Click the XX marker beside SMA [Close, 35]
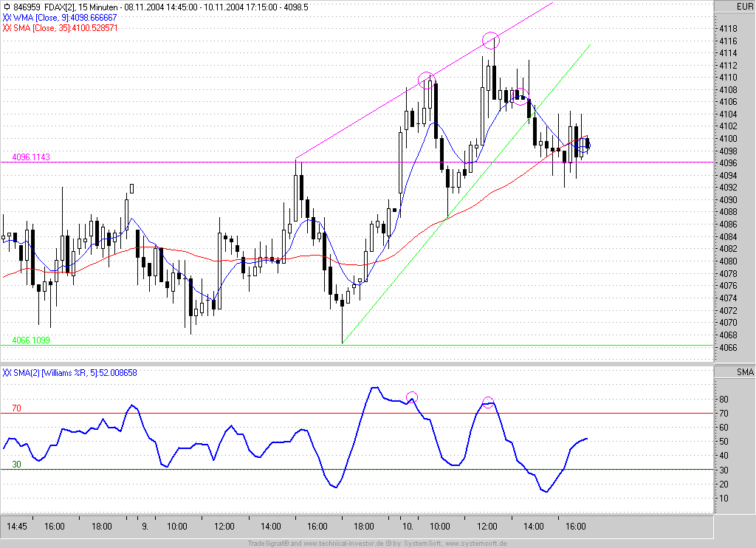Screen dimensions: 756x548 (7, 28)
